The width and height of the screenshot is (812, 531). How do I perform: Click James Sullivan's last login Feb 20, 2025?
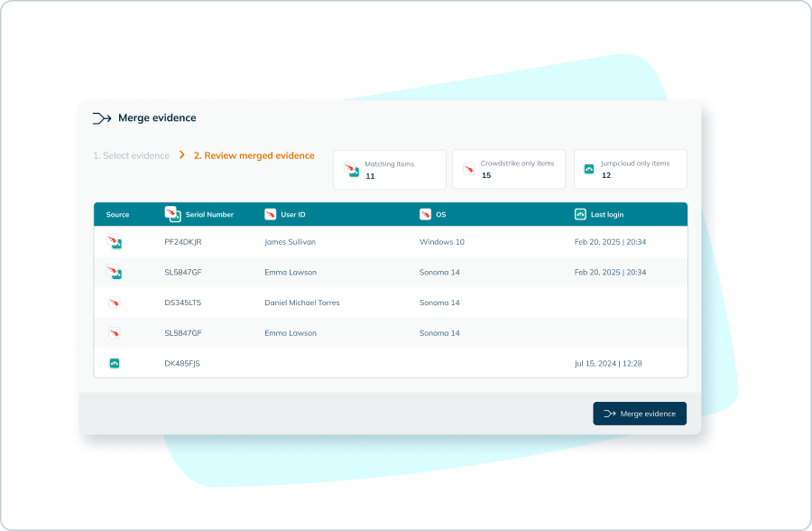pyautogui.click(x=610, y=242)
